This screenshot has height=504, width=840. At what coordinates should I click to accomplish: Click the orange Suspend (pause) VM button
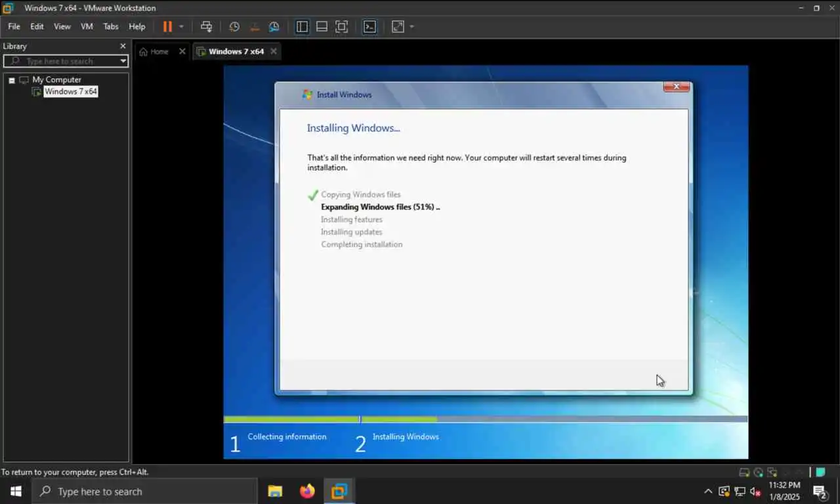point(167,27)
